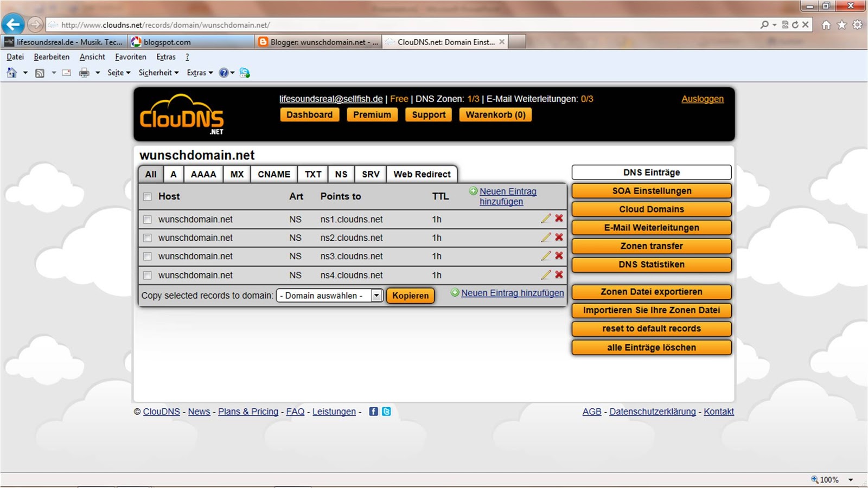Click the ClouDNS logo in the header
The image size is (868, 488).
click(182, 114)
